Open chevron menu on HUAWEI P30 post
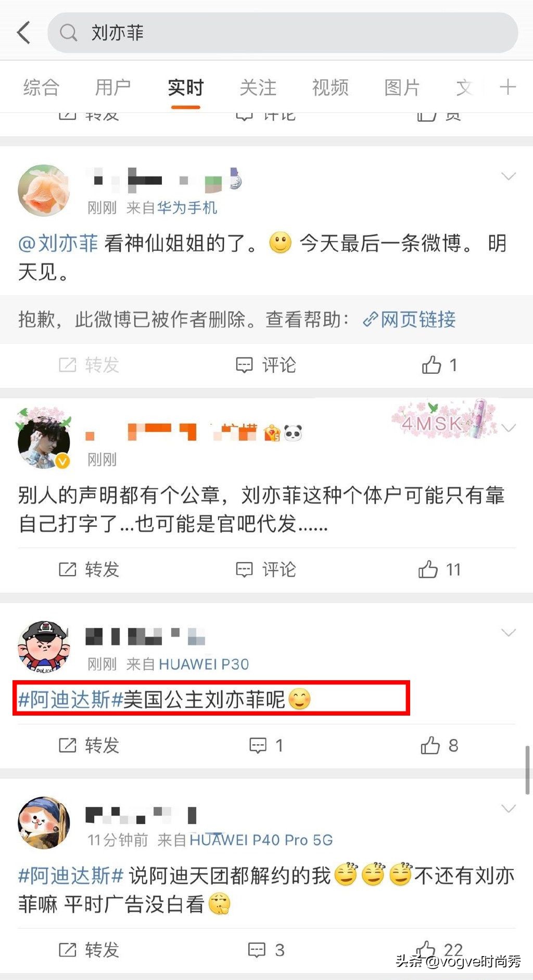Image resolution: width=533 pixels, height=980 pixels. click(508, 632)
